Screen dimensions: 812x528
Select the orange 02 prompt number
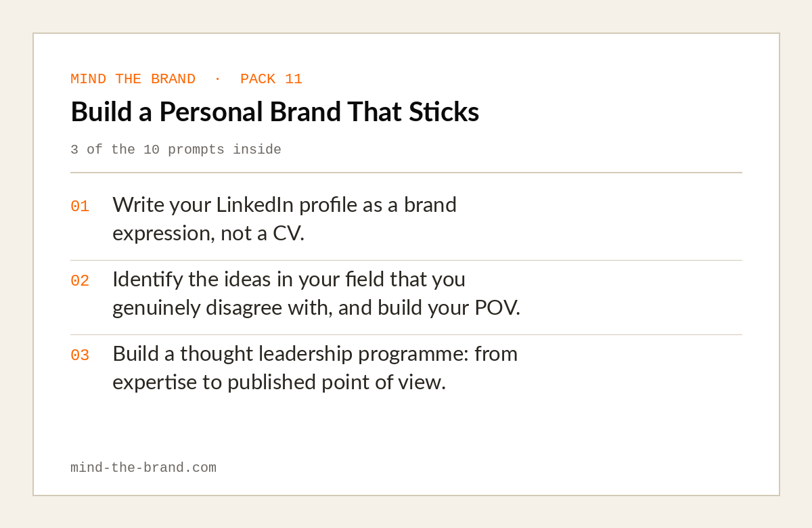[x=80, y=281]
